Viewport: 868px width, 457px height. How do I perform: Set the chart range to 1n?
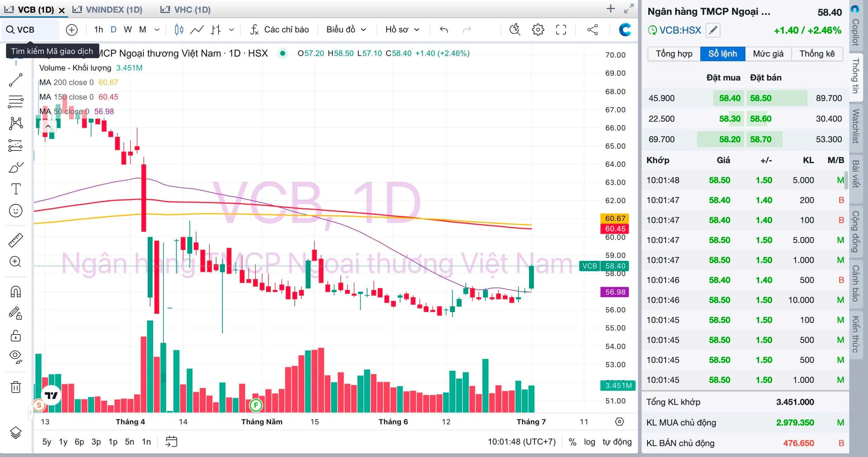click(x=146, y=442)
